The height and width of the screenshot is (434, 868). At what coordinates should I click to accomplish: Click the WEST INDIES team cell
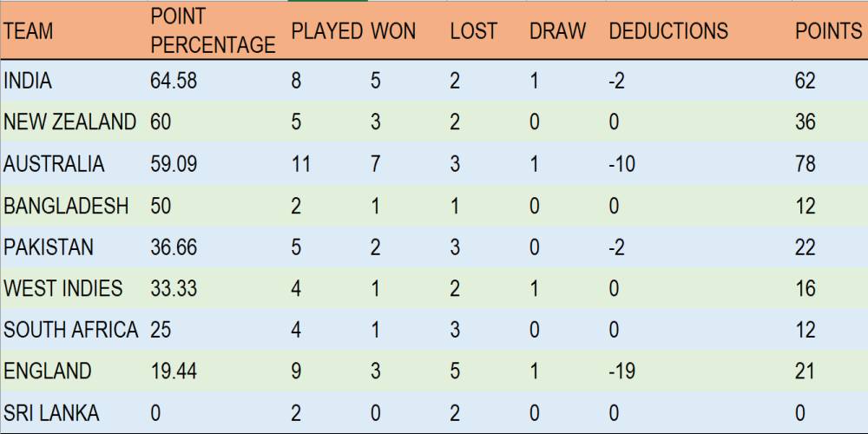point(74,288)
